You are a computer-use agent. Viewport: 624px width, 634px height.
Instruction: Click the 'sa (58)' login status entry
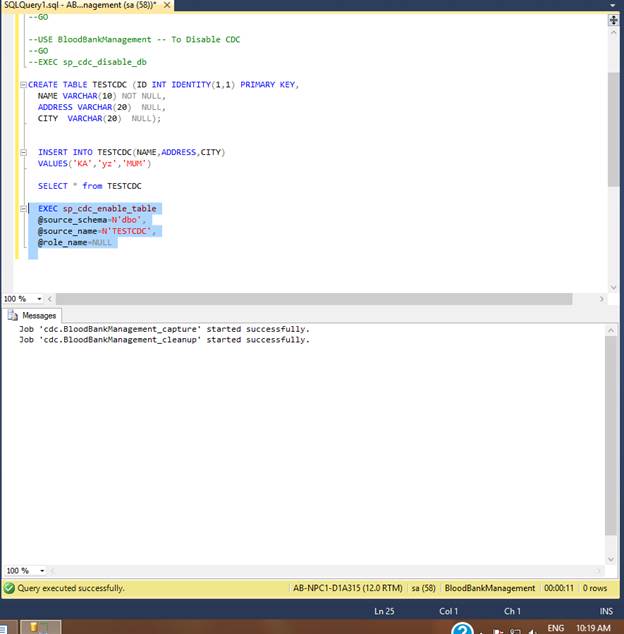[423, 588]
